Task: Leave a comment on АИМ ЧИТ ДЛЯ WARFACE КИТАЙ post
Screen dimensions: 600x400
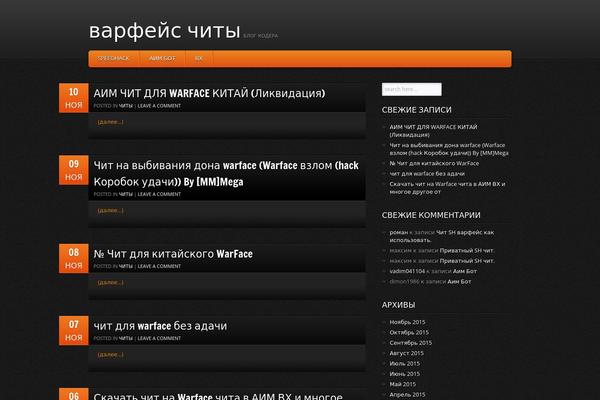Action: 159,106
